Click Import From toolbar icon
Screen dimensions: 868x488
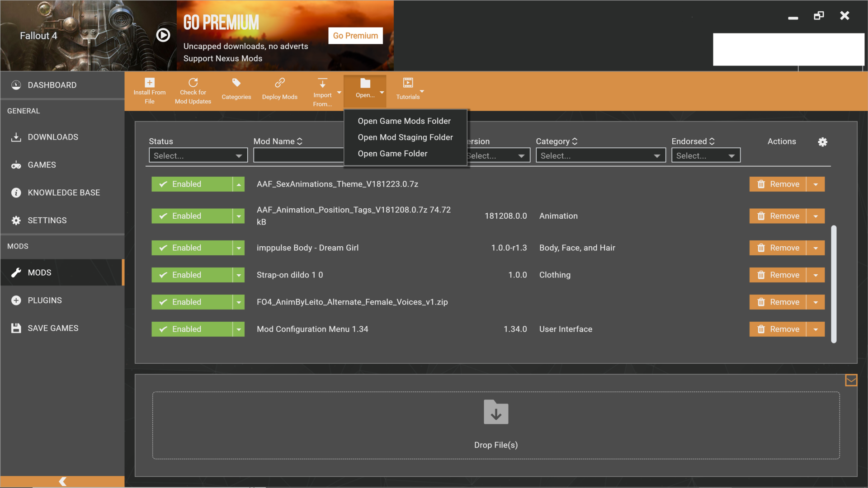click(x=322, y=83)
